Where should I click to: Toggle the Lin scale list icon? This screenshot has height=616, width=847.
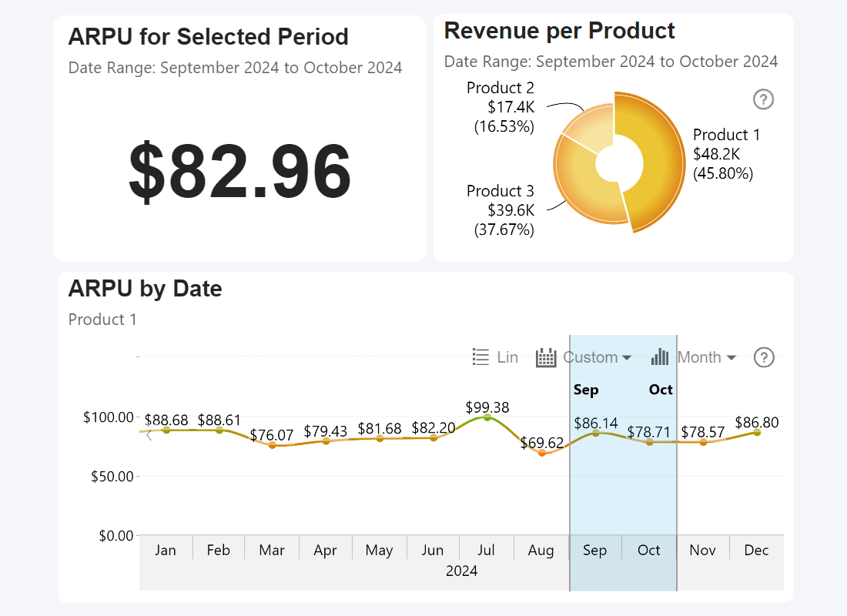point(480,357)
